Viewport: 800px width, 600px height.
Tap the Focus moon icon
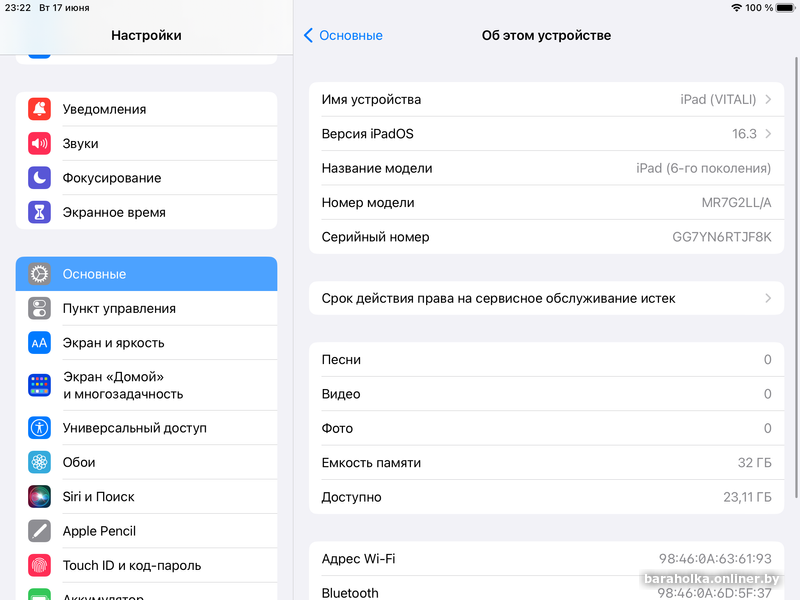point(39,178)
